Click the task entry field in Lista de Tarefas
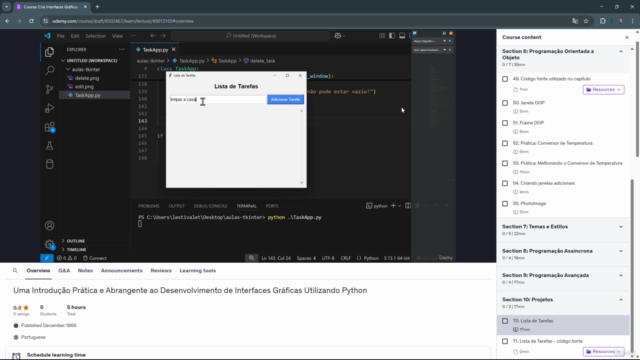This screenshot has width=640, height=360. [218, 100]
